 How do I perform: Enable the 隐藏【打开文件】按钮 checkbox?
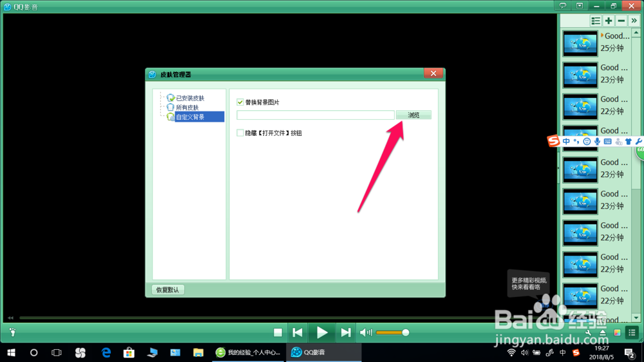(x=240, y=133)
